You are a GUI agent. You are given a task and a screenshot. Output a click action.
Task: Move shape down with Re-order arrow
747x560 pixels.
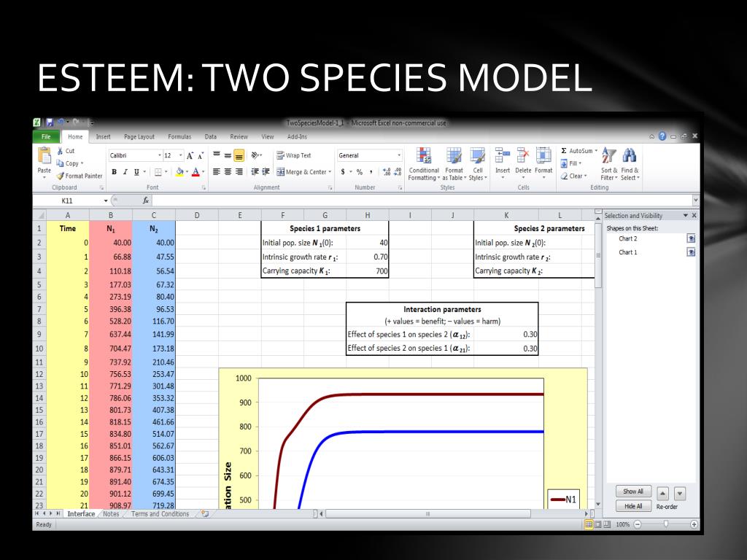(x=681, y=494)
